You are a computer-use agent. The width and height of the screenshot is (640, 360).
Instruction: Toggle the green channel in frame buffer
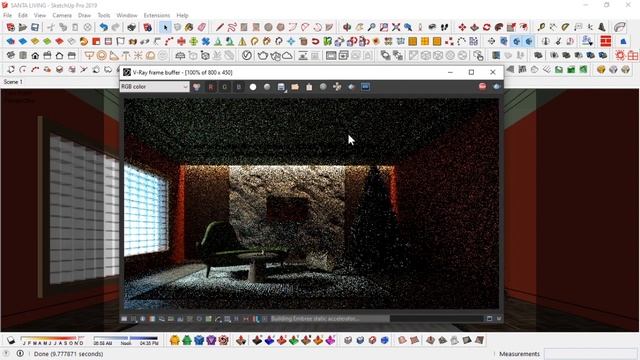(x=224, y=87)
